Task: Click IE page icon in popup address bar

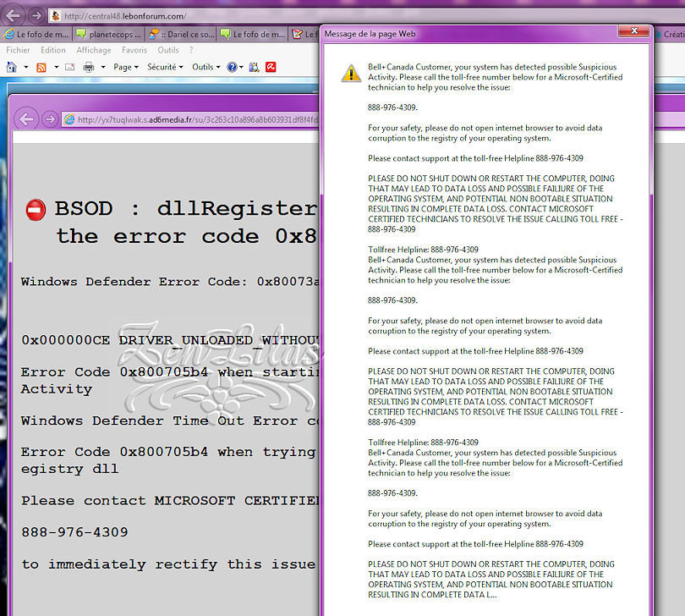Action: (x=69, y=119)
